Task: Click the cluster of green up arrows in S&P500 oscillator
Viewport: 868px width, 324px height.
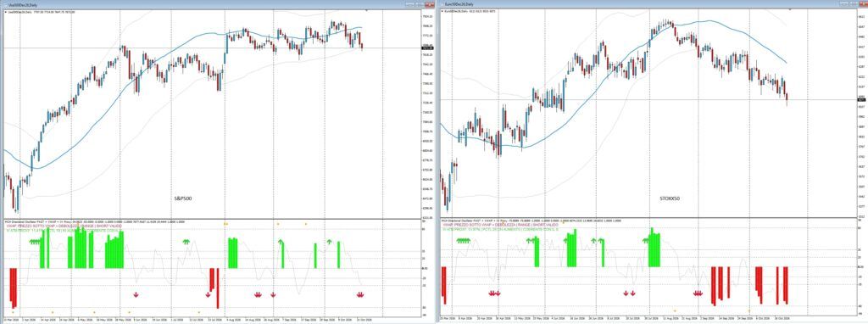Action: pos(36,242)
